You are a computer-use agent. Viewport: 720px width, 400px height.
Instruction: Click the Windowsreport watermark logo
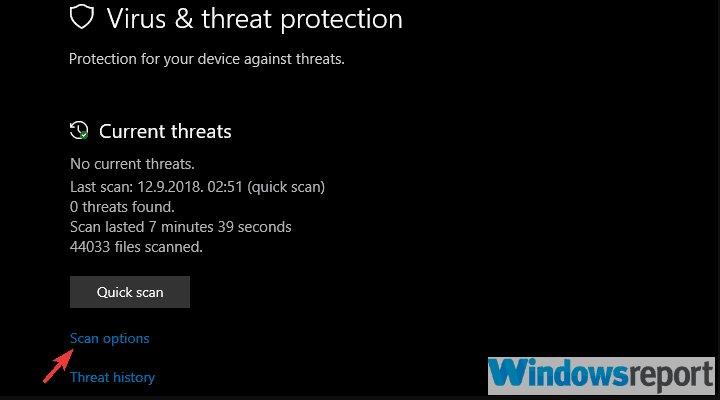pyautogui.click(x=601, y=376)
